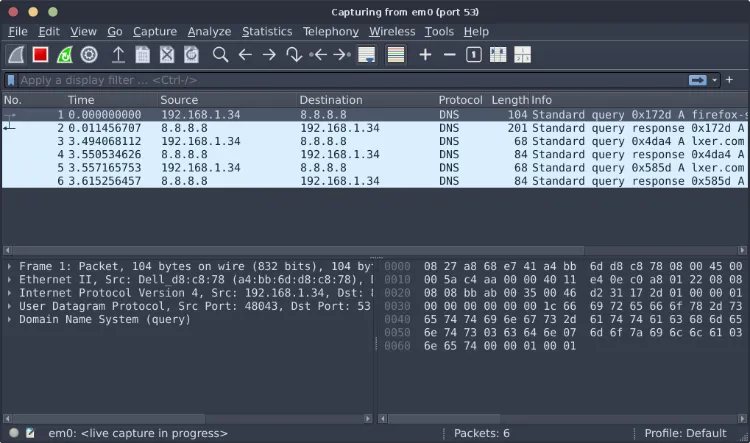Screen dimensions: 750x443
Task: Expand the Ethernet II details
Action: click(x=9, y=279)
